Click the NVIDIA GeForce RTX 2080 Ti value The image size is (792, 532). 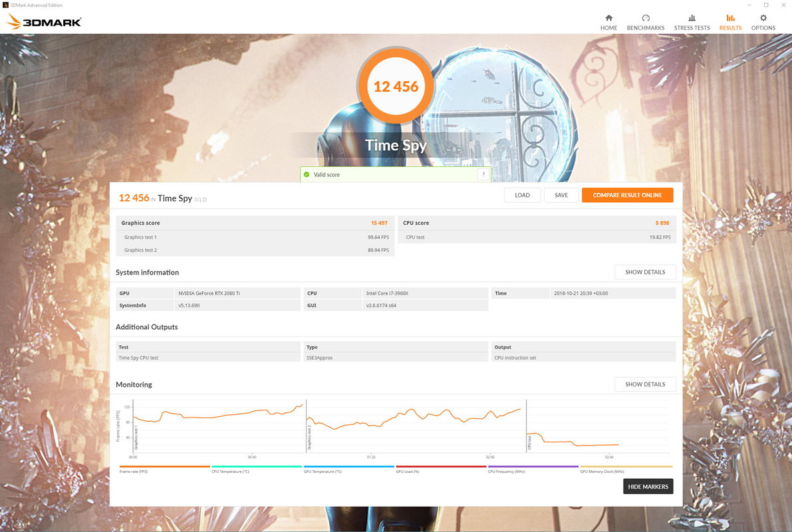[209, 293]
